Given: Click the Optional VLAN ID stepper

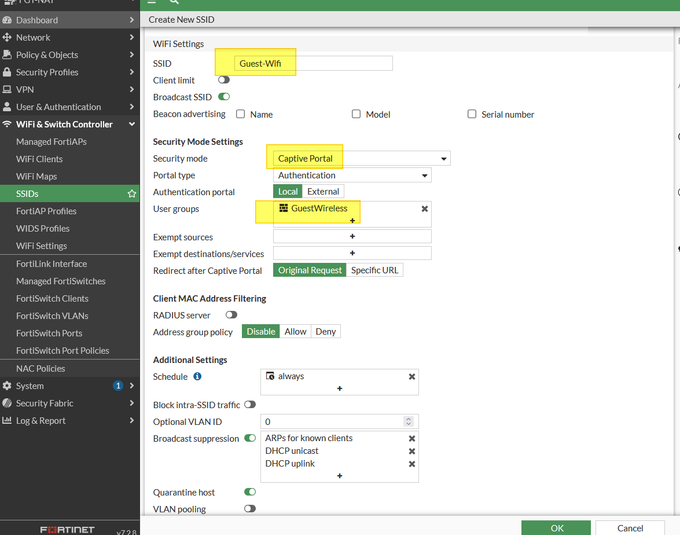Looking at the screenshot, I should (407, 422).
